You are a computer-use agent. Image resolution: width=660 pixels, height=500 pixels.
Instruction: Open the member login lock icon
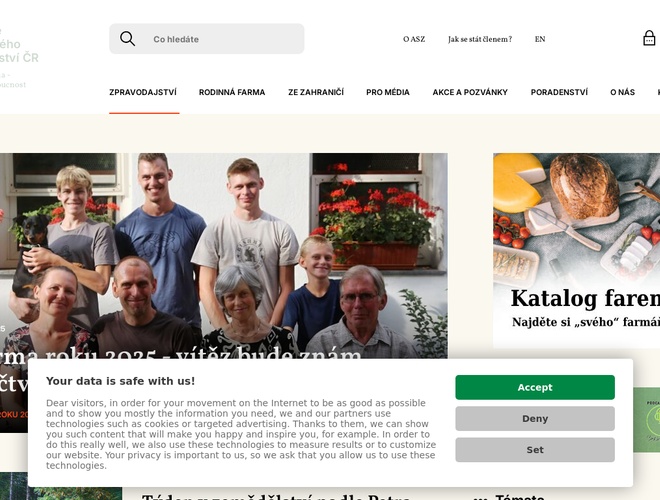649,38
